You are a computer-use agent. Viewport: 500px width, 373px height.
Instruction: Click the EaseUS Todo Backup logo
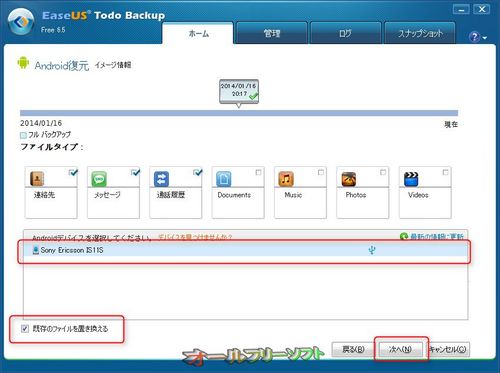point(21,22)
